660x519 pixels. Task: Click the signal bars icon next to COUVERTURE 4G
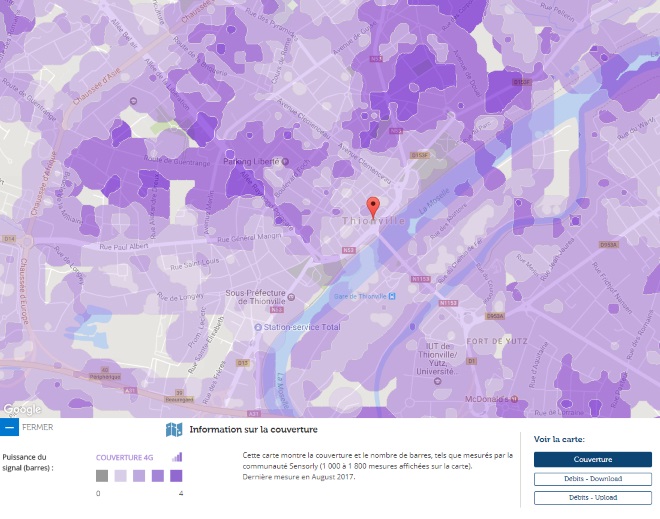pos(177,457)
